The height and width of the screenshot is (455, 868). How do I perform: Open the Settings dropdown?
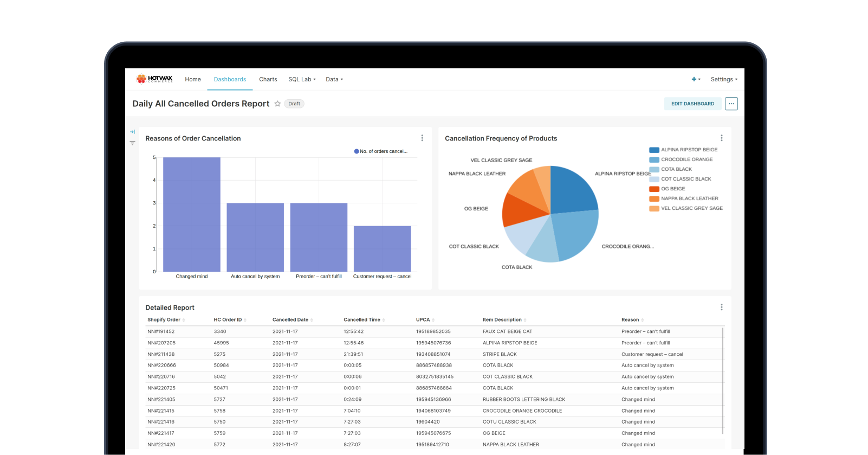tap(724, 79)
